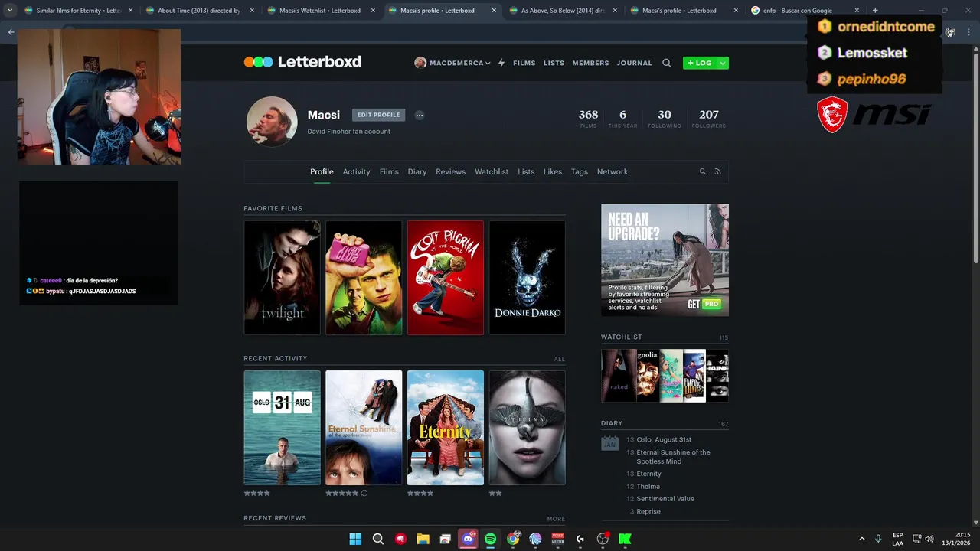Open the 368 Films stat

point(588,119)
